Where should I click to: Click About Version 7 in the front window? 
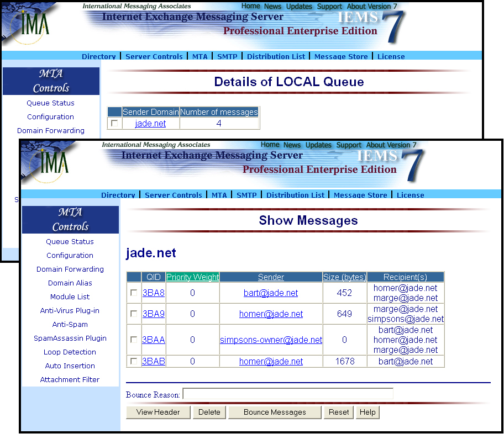[391, 145]
